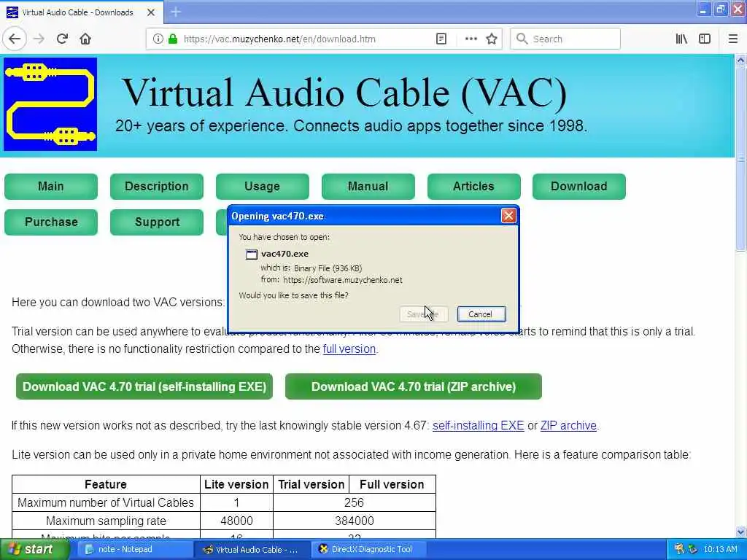Show site information icon in address bar
The width and height of the screenshot is (747, 560).
click(x=158, y=39)
